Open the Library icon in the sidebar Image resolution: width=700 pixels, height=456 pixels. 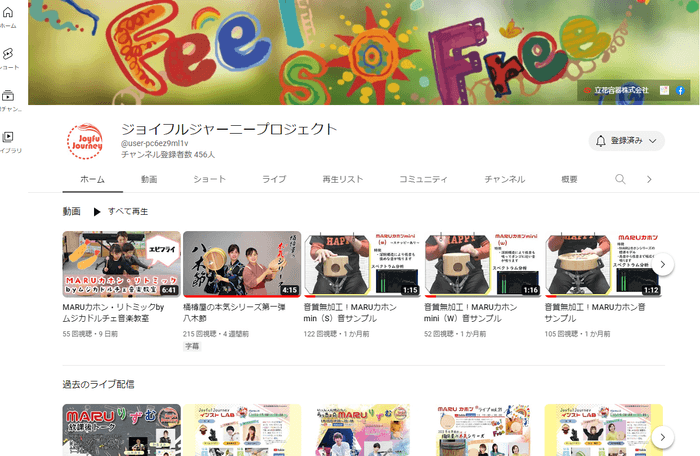(8, 137)
